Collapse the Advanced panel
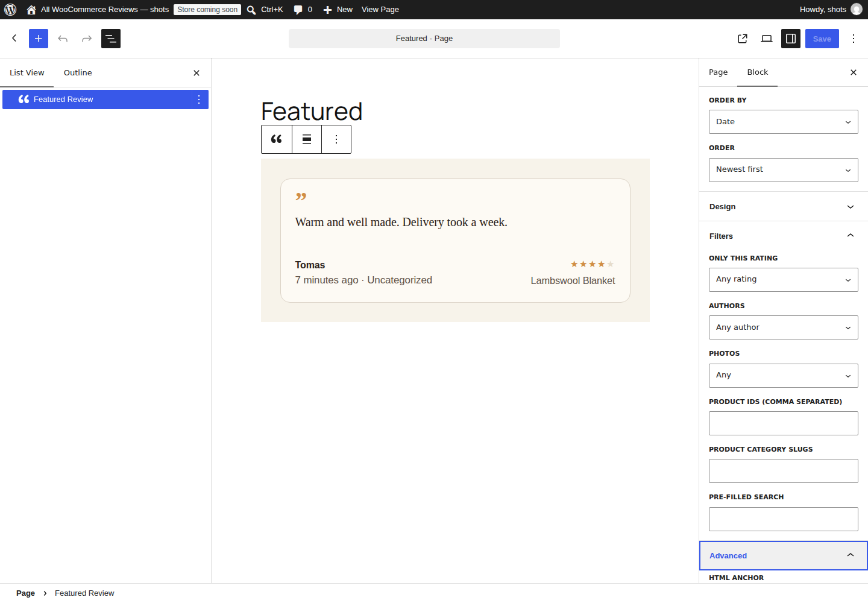 (784, 556)
